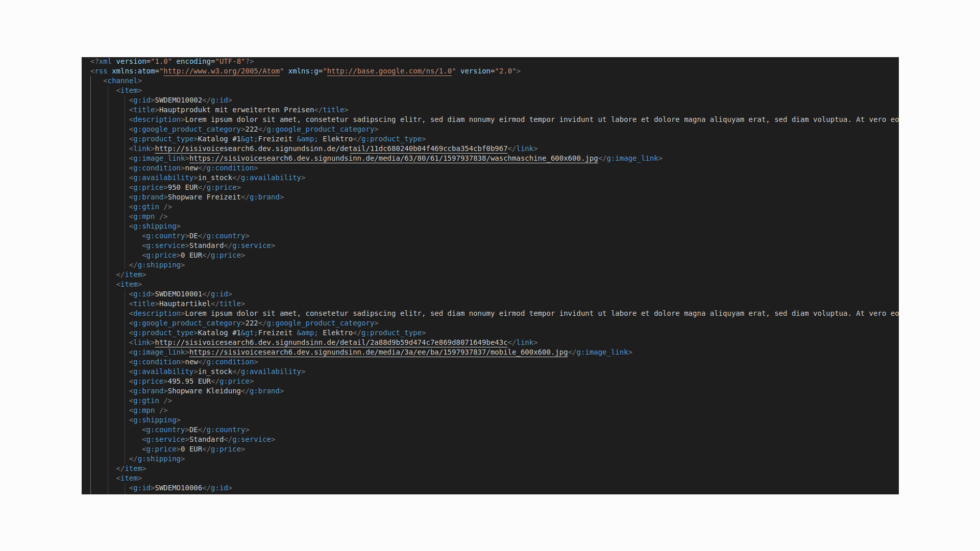
Task: Click the title text 'Hauptartikel'
Action: pyautogui.click(x=185, y=304)
